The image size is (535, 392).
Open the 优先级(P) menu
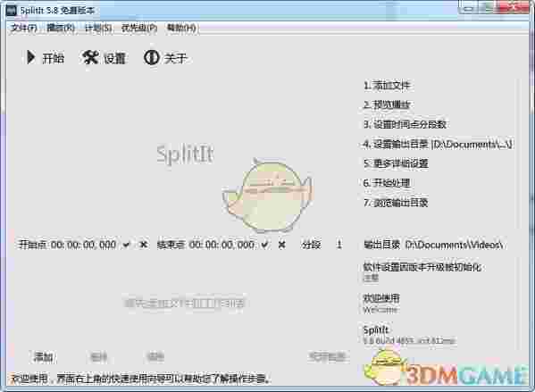(139, 28)
